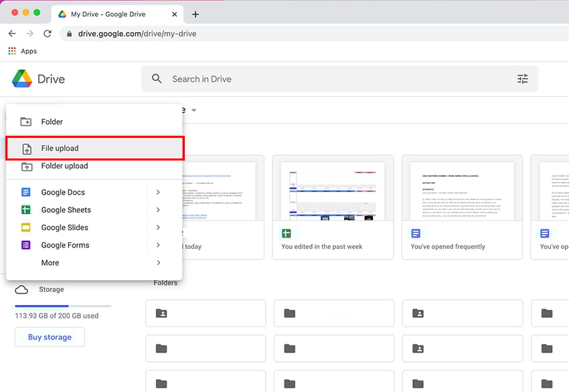Expand the Google Sheets submenu arrow
569x392 pixels.
coord(158,210)
